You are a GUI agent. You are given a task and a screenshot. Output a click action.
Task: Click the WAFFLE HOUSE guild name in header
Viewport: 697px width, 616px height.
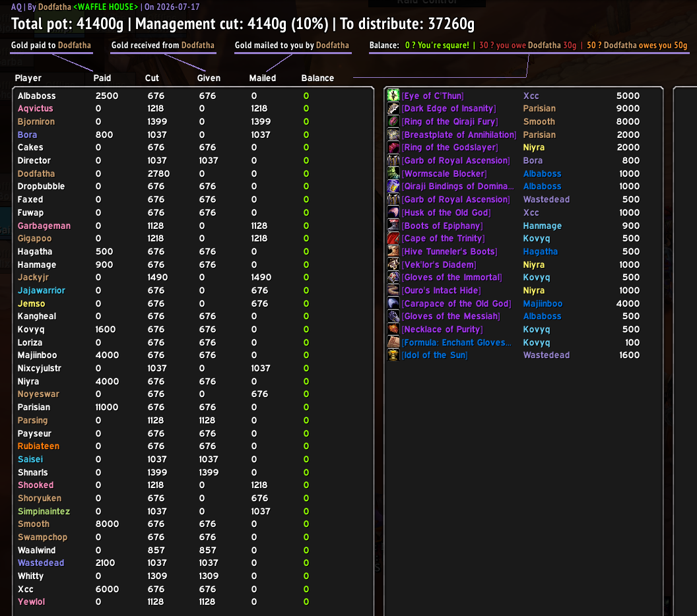[106, 7]
